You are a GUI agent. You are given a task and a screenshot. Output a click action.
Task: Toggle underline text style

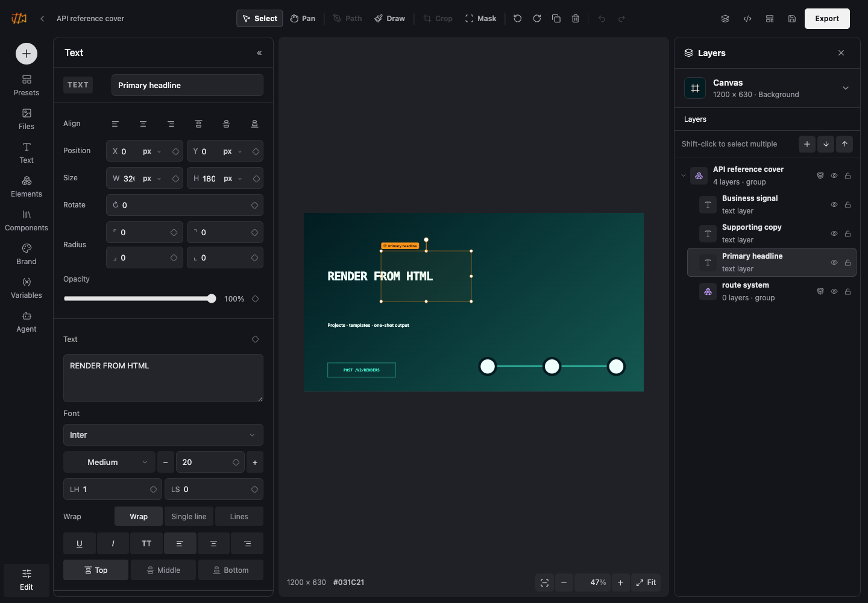[79, 543]
